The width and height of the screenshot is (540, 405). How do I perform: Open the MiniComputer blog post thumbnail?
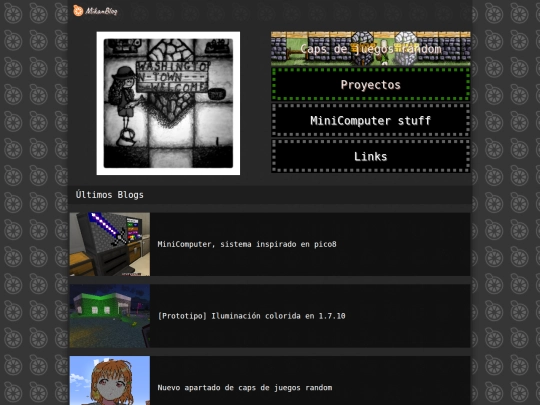[x=110, y=244]
